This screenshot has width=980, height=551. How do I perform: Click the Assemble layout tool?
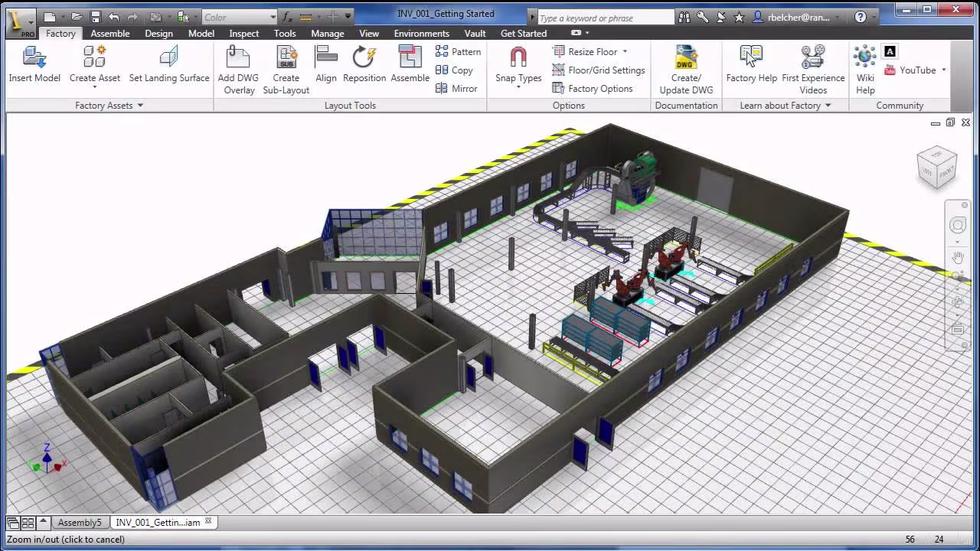[410, 64]
